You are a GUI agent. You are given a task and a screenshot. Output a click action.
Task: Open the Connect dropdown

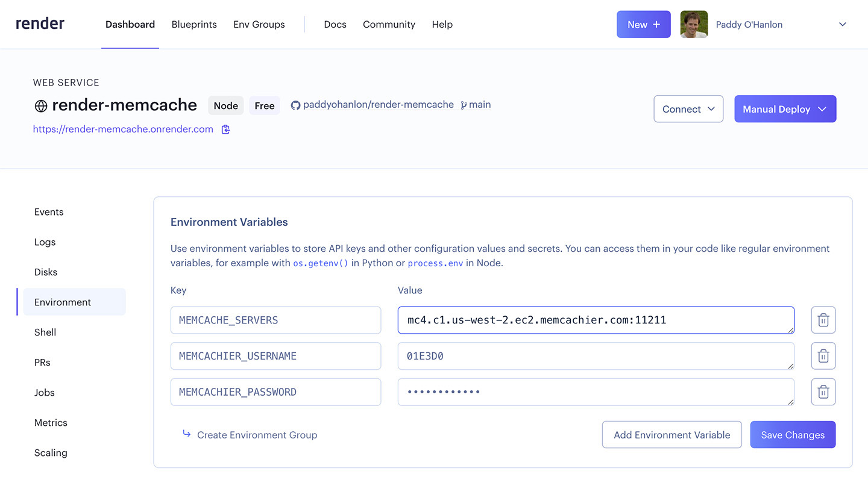pyautogui.click(x=688, y=109)
